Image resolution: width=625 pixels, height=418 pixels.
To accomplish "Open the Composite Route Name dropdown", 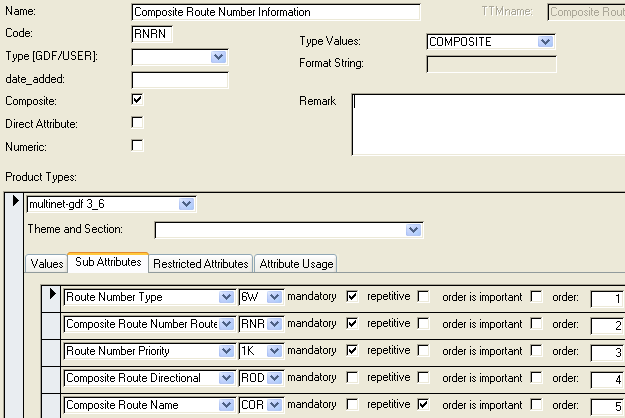I will (226, 405).
